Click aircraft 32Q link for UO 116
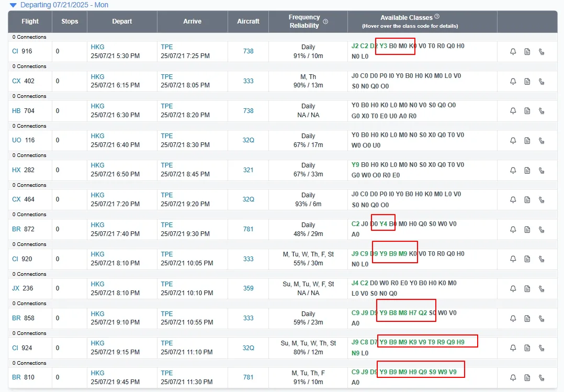Screen dimensions: 564x392 [x=248, y=140]
